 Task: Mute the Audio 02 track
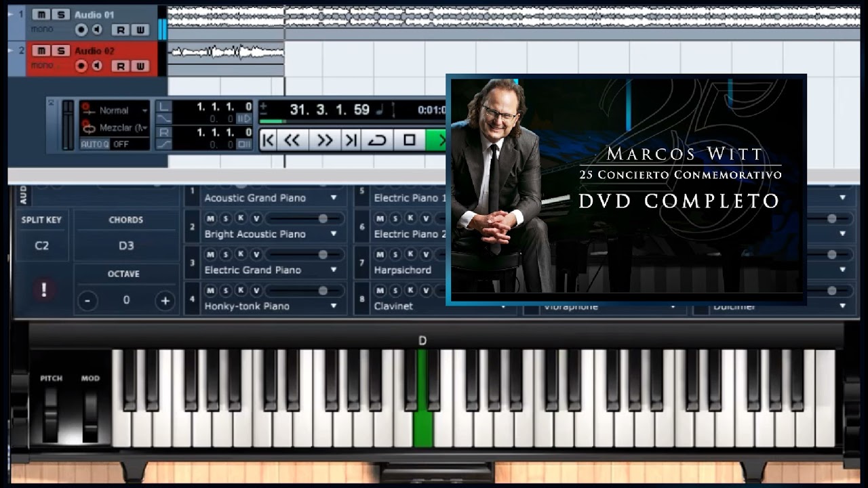coord(41,51)
